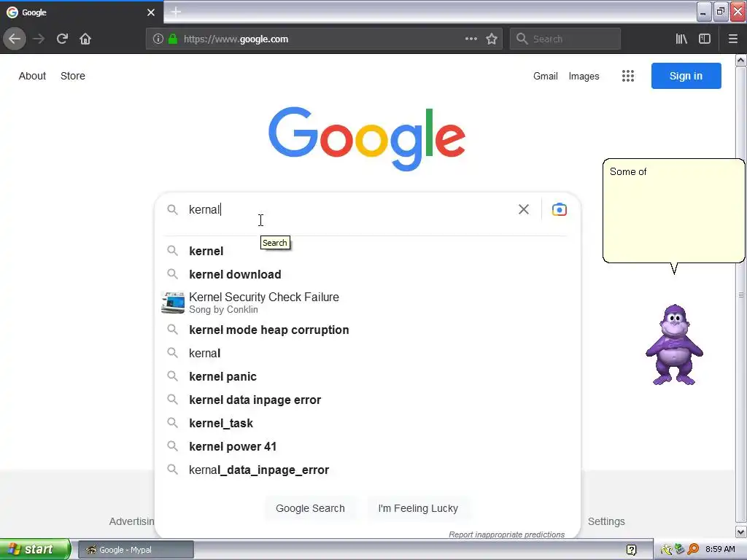Show sidebars with the sidebar icon
This screenshot has height=560, width=747.
point(705,39)
